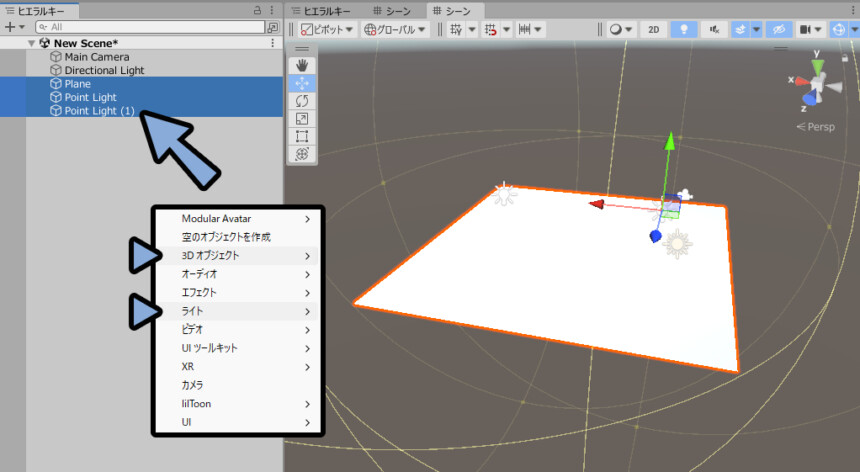This screenshot has width=860, height=472.
Task: Choose Create Empty Object (空のオブジェクトを作成)
Action: click(x=237, y=237)
